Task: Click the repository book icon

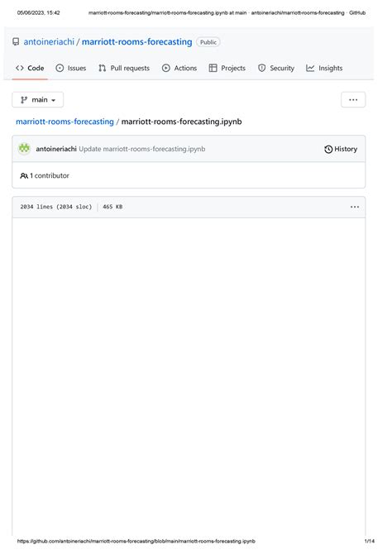Action: [16, 41]
